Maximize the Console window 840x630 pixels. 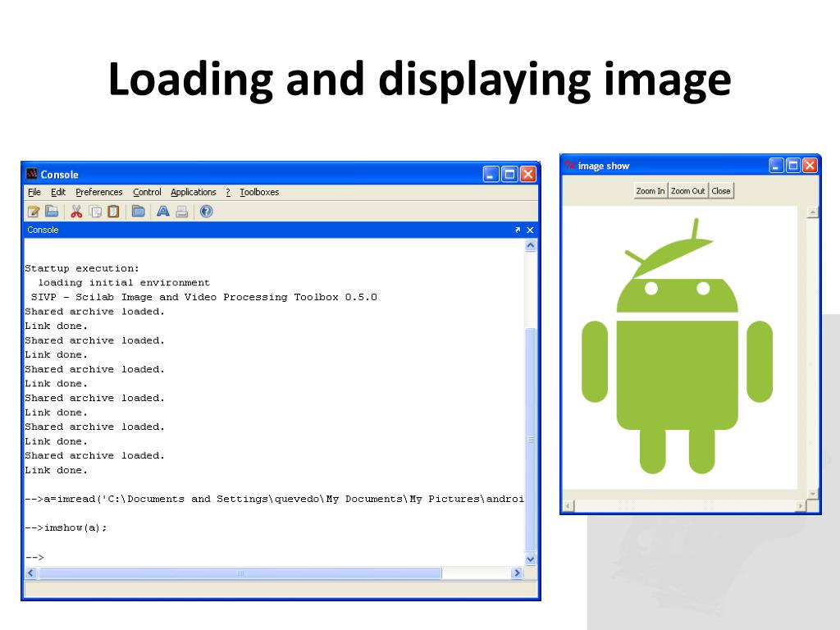(509, 174)
